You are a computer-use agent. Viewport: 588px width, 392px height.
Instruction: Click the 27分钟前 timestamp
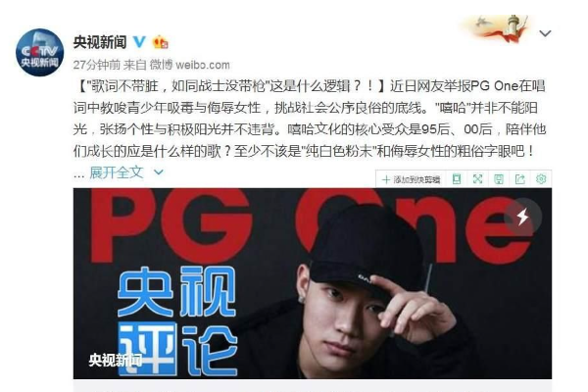pyautogui.click(x=96, y=65)
